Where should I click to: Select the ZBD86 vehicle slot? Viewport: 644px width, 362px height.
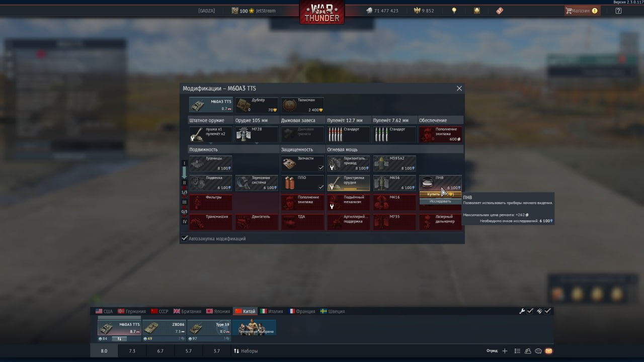165,328
